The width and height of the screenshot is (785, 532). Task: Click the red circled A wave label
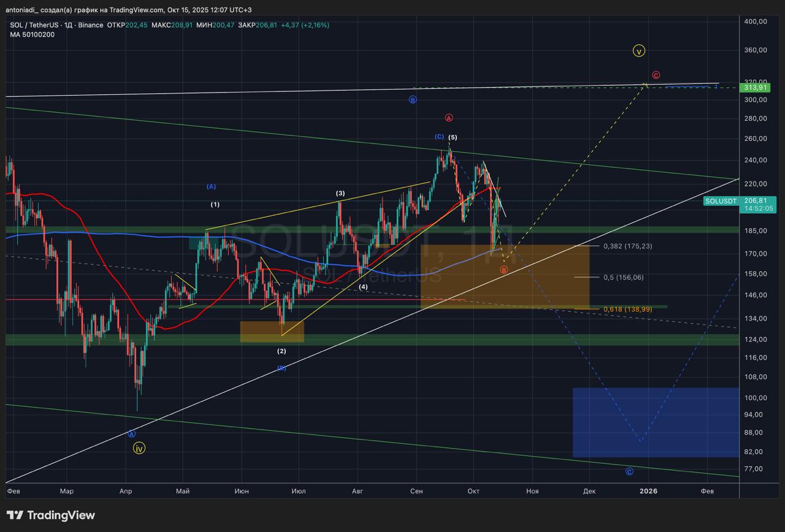(448, 118)
